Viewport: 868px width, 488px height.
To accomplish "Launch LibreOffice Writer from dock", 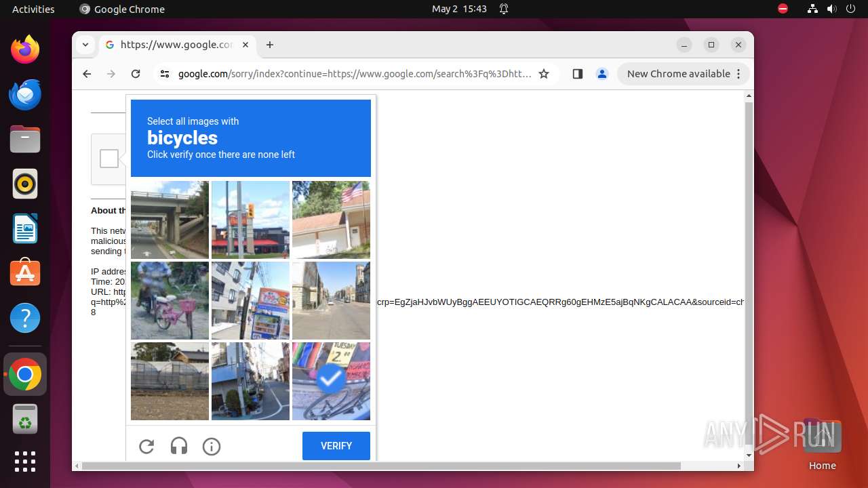I will [25, 228].
